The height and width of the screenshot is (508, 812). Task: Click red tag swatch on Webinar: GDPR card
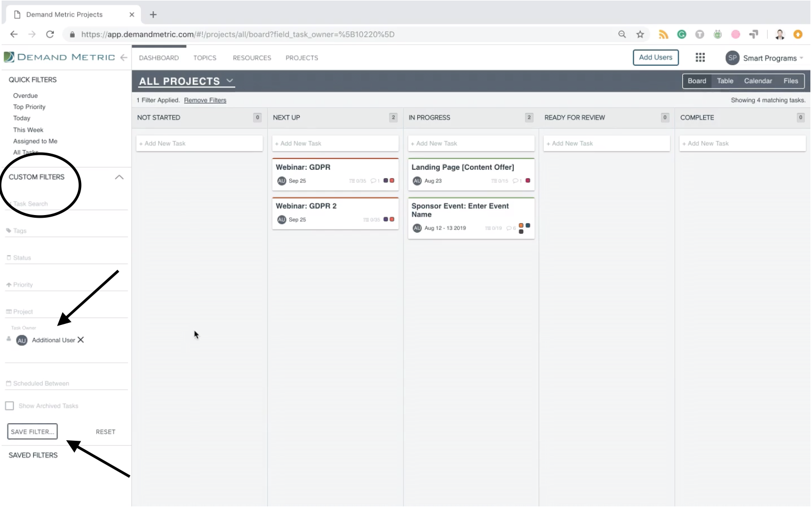click(392, 181)
